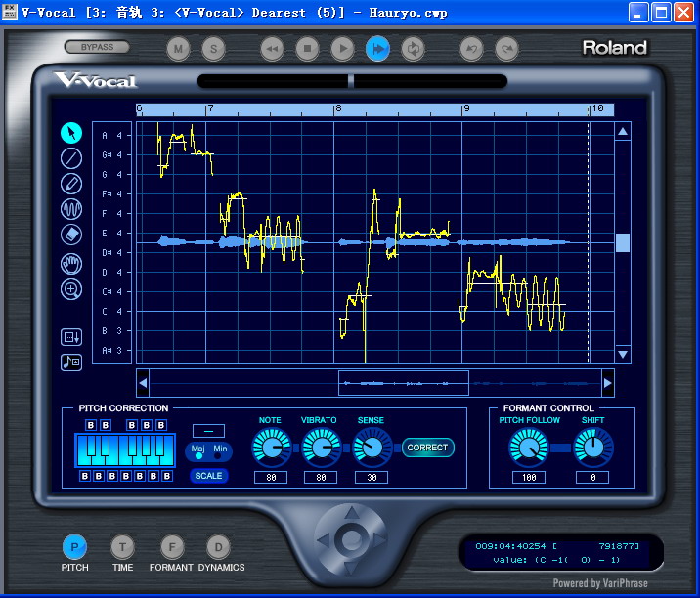Toggle last lower-row B bypass key button
Screen dimensions: 700x598
tap(167, 476)
